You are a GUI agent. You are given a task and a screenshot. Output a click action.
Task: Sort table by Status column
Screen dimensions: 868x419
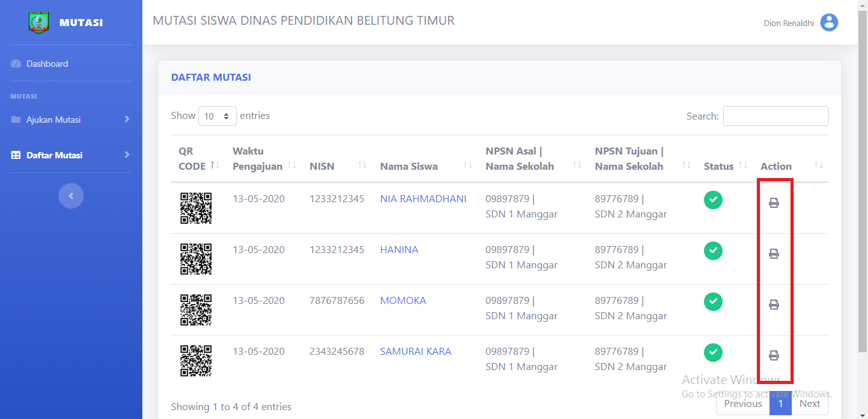coord(724,159)
